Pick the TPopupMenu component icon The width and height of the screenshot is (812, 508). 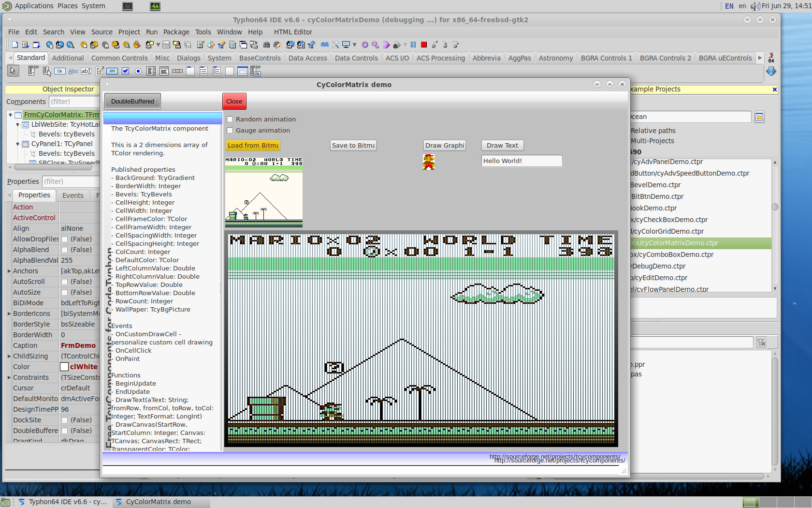click(x=46, y=71)
